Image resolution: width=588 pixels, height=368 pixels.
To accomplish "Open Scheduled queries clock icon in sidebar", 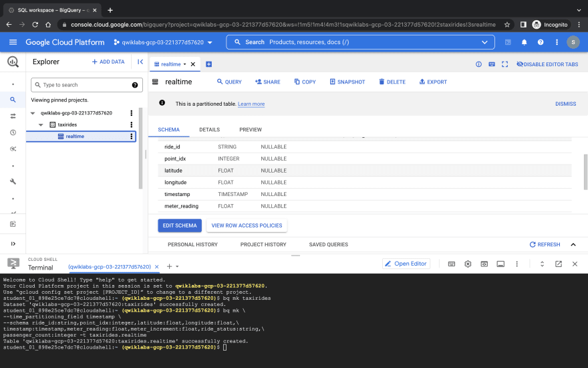I will [13, 132].
